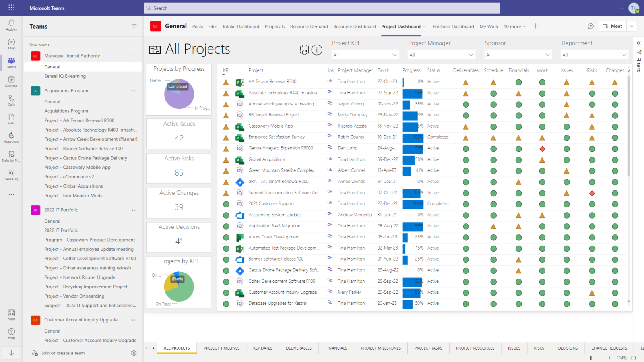The width and height of the screenshot is (644, 362).
Task: Open more options for Acquisitions Program team
Action: pos(134,91)
